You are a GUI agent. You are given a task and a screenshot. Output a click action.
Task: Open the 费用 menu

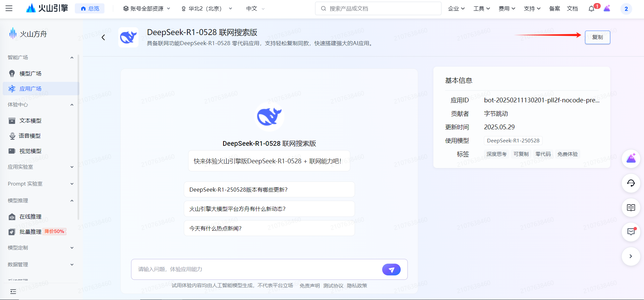(x=507, y=9)
